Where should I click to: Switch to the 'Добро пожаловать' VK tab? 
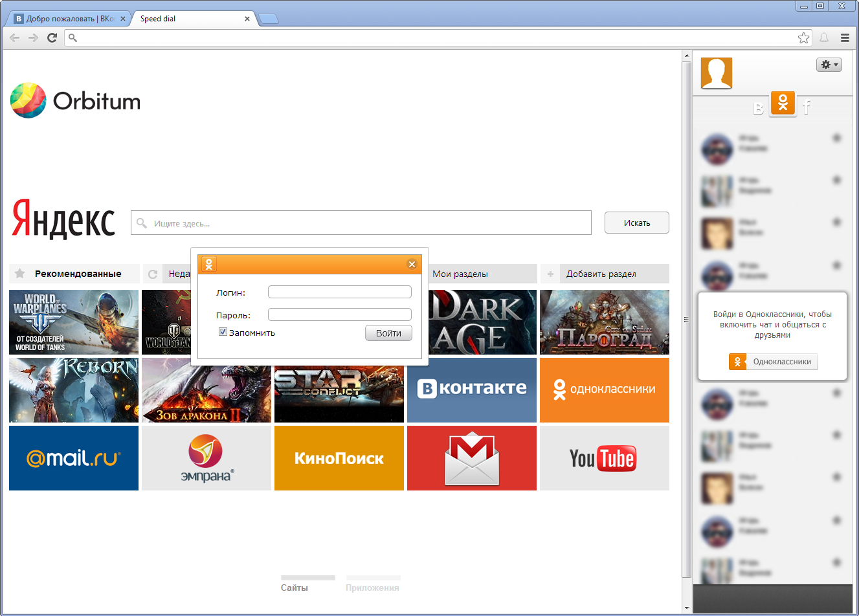(x=70, y=19)
